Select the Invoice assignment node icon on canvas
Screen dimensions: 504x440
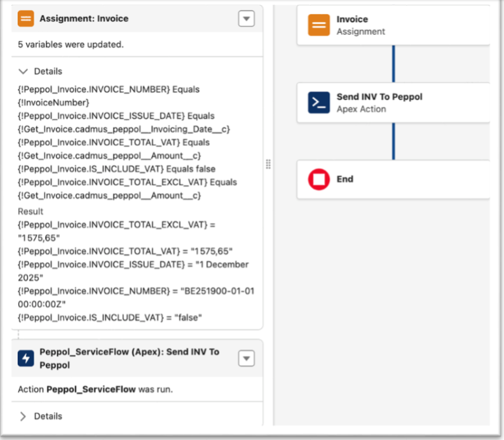[x=319, y=25]
